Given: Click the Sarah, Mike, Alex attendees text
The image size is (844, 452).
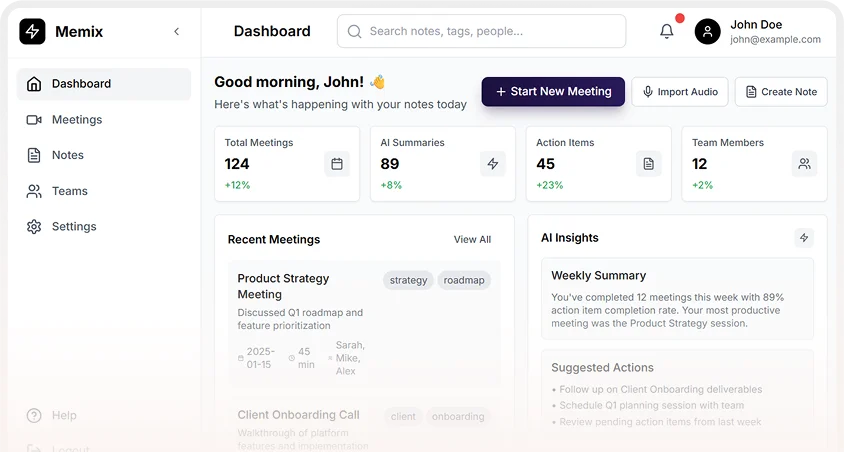Looking at the screenshot, I should pyautogui.click(x=350, y=358).
